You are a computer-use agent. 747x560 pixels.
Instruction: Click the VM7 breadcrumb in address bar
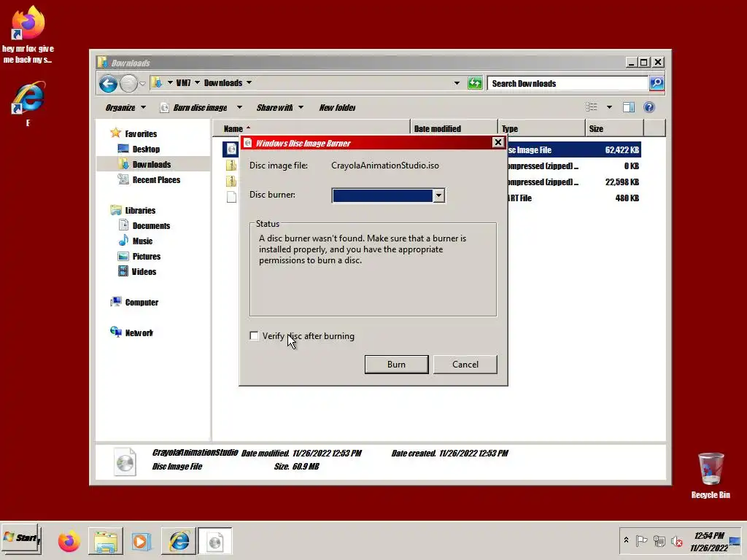pyautogui.click(x=183, y=83)
